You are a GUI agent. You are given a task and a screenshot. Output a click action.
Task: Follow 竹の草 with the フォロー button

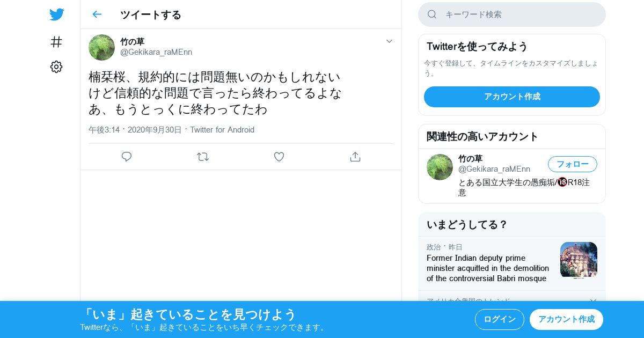[573, 164]
